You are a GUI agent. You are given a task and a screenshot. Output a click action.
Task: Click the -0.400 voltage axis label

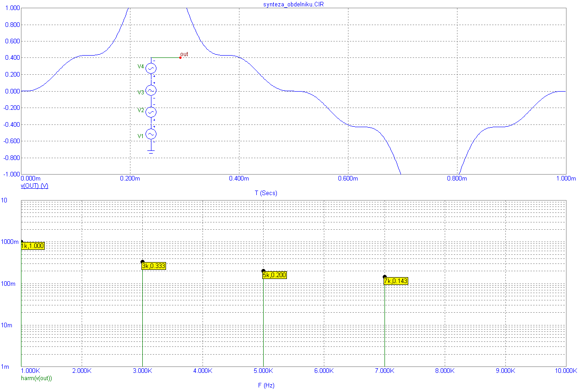coord(11,124)
